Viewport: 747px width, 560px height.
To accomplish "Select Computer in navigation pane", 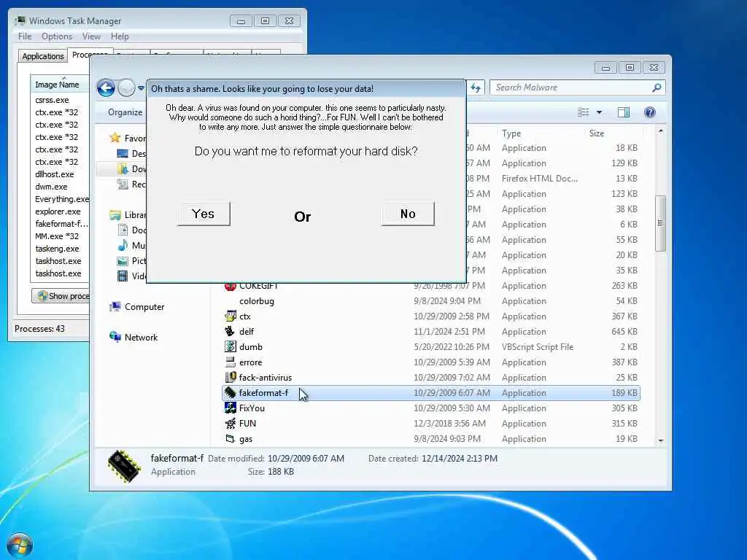I will pos(137,307).
